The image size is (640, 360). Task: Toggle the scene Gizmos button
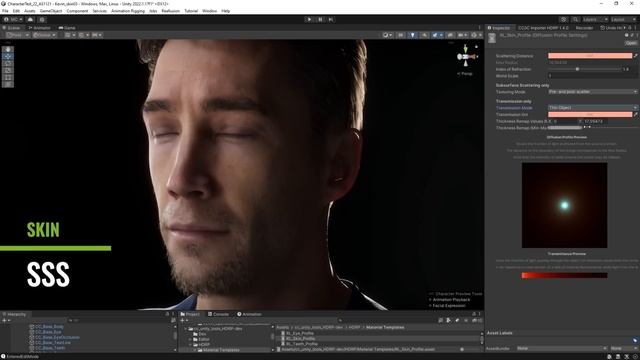tap(475, 35)
